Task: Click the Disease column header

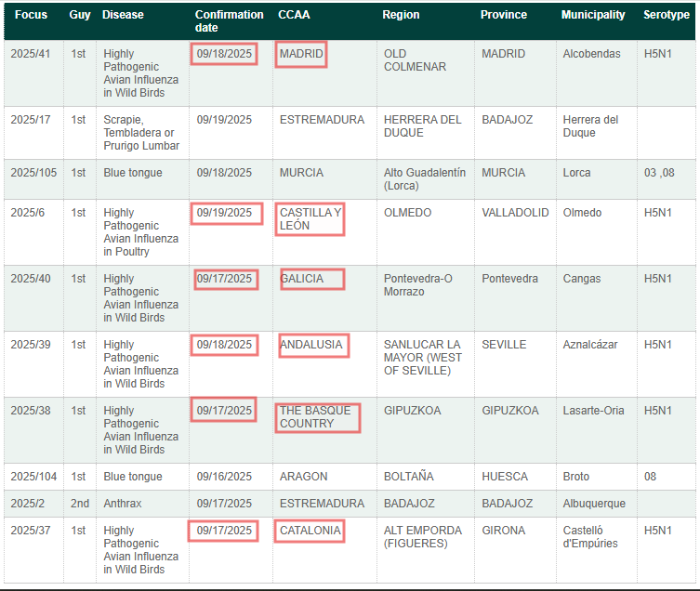Action: [123, 15]
